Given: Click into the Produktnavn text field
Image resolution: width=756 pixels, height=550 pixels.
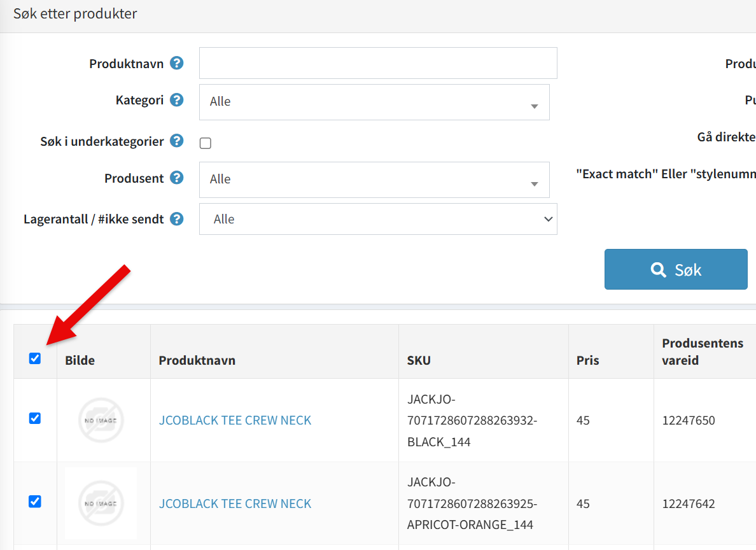Looking at the screenshot, I should pyautogui.click(x=377, y=63).
